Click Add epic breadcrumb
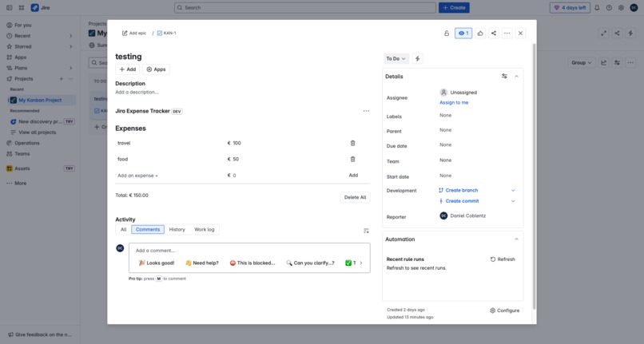The width and height of the screenshot is (644, 344). click(x=134, y=34)
